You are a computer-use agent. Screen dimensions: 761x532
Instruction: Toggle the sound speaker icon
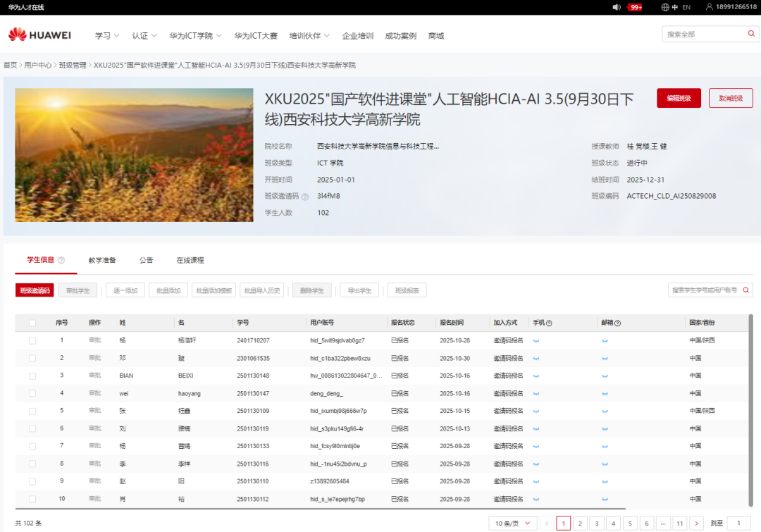coord(617,7)
